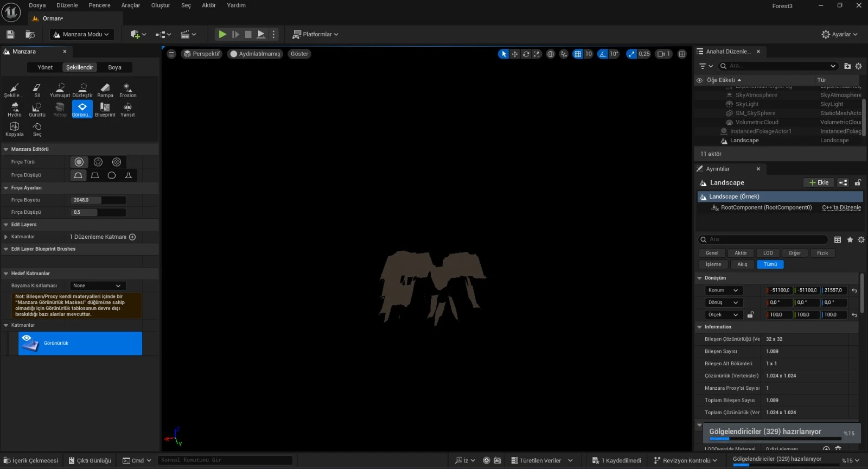
Task: Pick the Seç selection tool
Action: coord(37,129)
